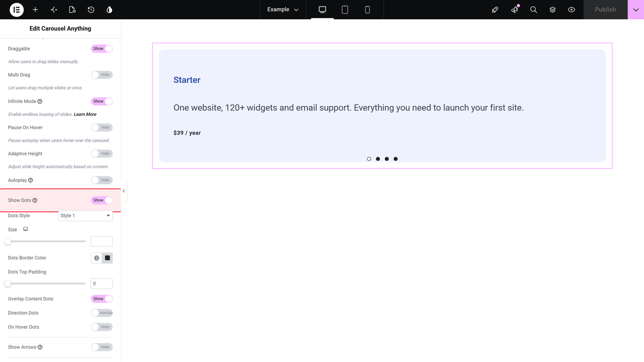Click the Dots Top Padding slider handle
Image resolution: width=644 pixels, height=362 pixels.
[x=8, y=284]
